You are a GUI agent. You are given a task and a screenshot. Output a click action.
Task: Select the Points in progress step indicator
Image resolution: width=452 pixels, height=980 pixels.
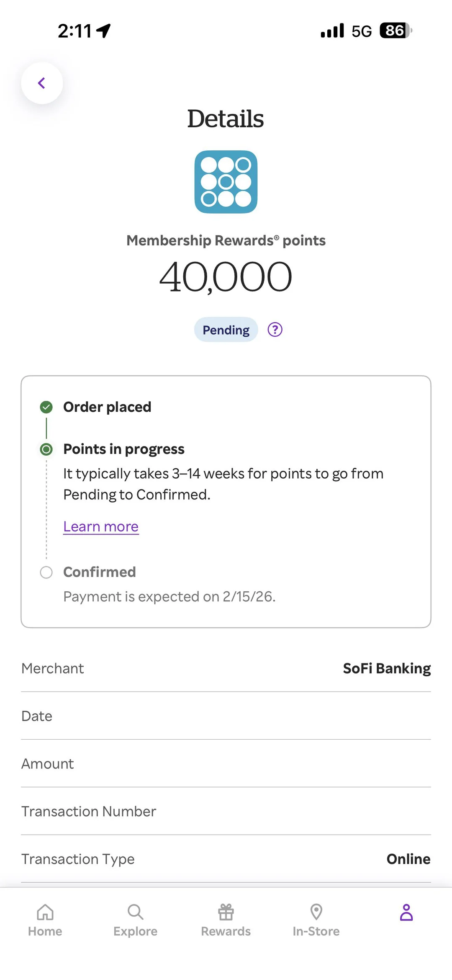[x=46, y=449]
